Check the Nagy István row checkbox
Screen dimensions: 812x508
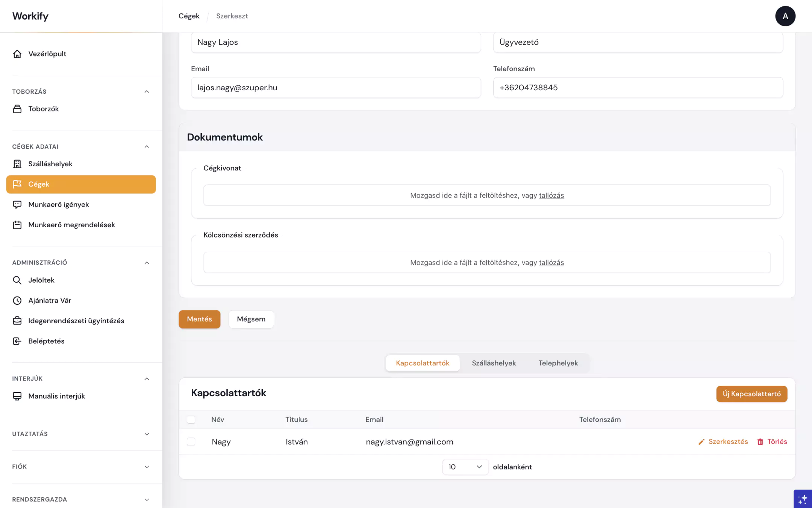[191, 442]
